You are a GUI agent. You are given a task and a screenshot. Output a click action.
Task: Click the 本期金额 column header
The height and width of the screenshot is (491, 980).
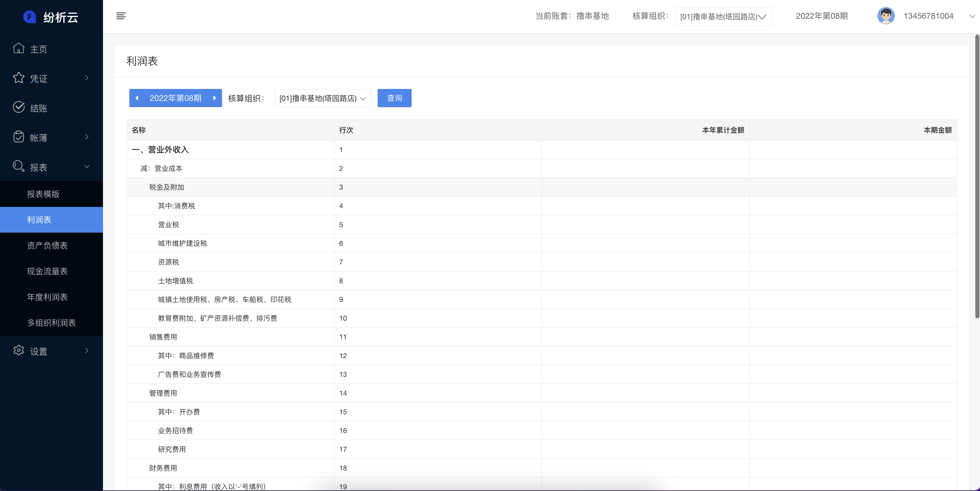(853, 130)
